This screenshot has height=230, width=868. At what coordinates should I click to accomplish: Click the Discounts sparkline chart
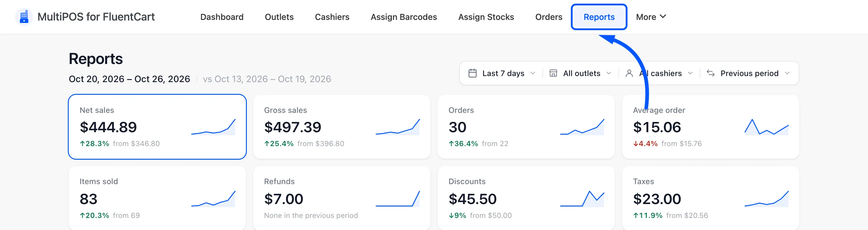tap(582, 199)
